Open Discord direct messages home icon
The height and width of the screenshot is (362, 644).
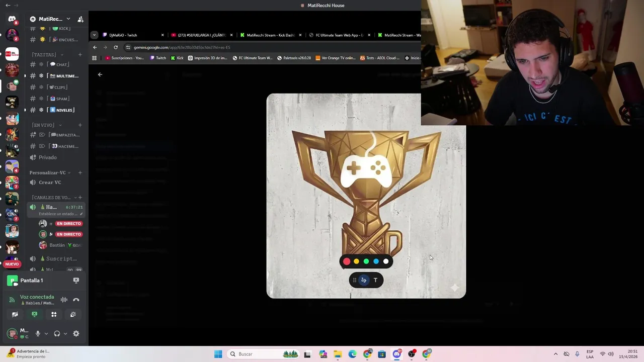point(12,19)
